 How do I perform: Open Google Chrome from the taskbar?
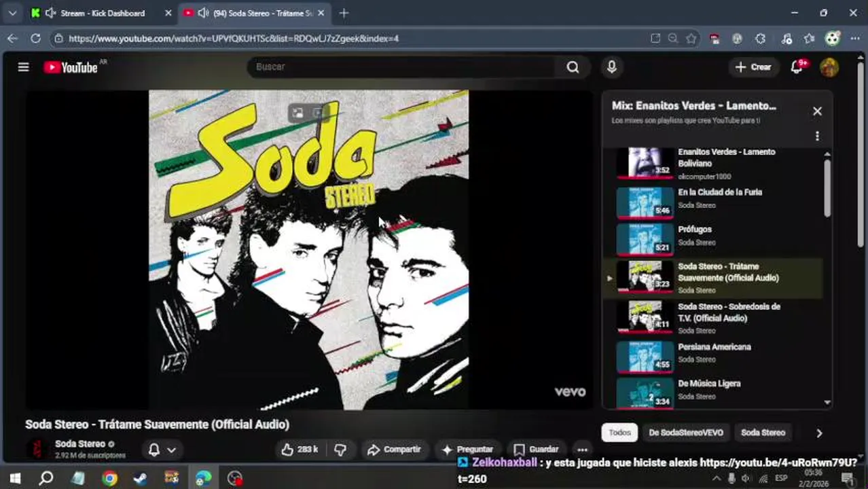click(x=109, y=478)
